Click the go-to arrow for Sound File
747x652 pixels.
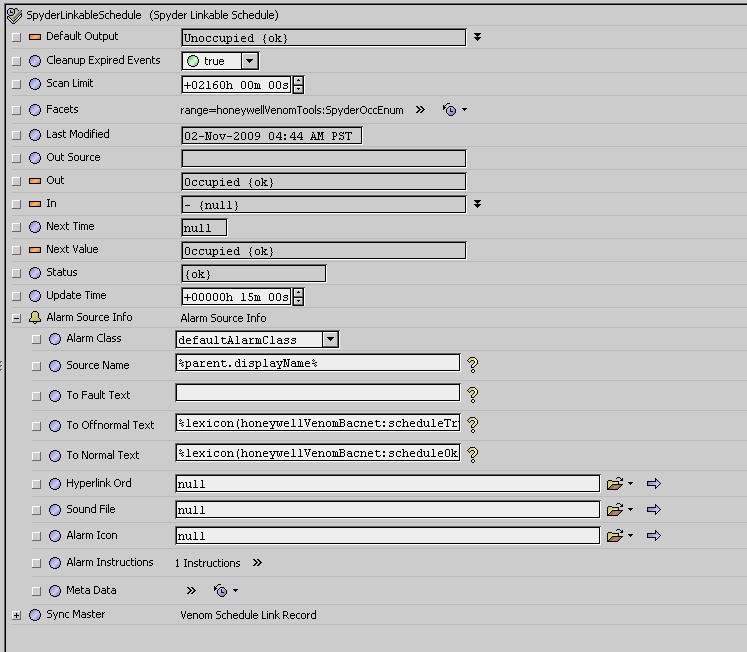tap(654, 510)
